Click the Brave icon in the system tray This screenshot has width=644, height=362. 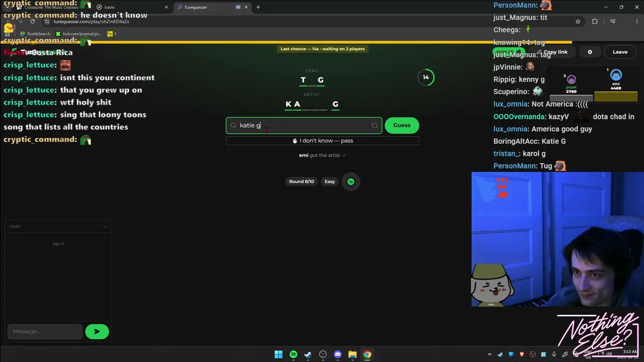(522, 354)
